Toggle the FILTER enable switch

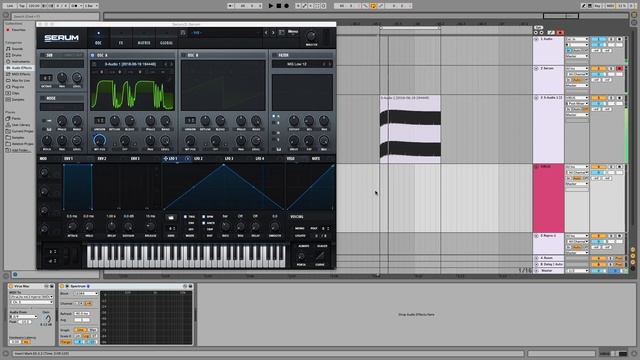pos(274,55)
